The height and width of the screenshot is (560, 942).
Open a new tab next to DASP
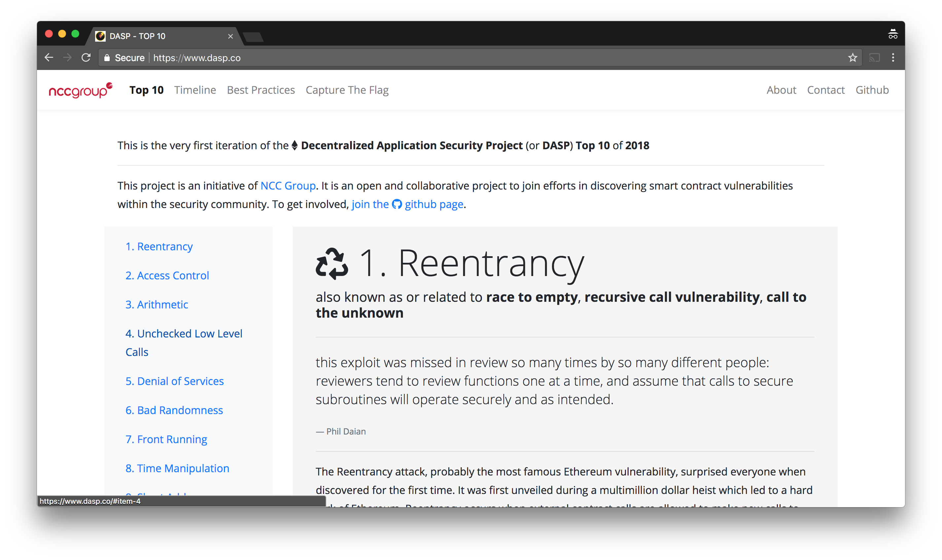tap(253, 37)
